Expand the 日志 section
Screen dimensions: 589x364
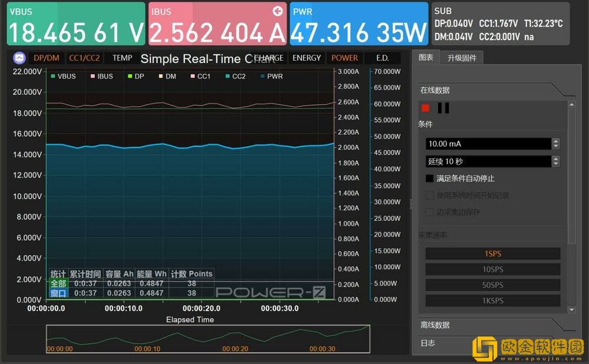[x=429, y=343]
